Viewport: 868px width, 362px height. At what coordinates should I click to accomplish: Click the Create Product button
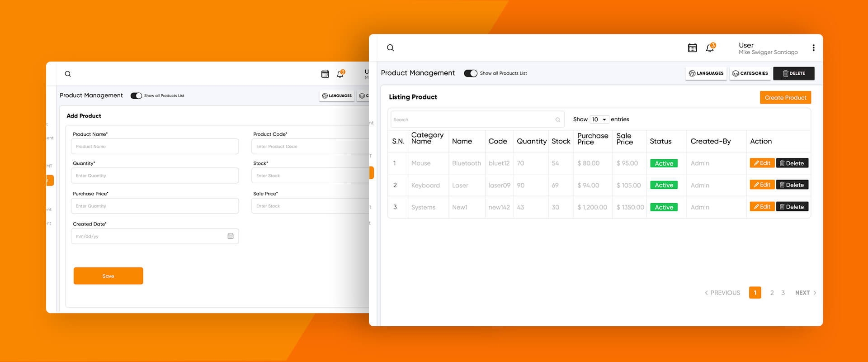785,98
